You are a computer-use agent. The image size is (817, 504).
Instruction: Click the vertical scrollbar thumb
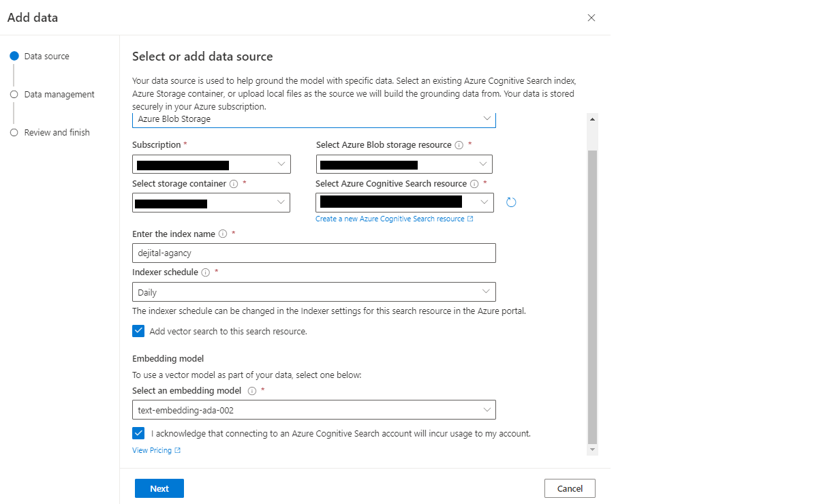(592, 297)
